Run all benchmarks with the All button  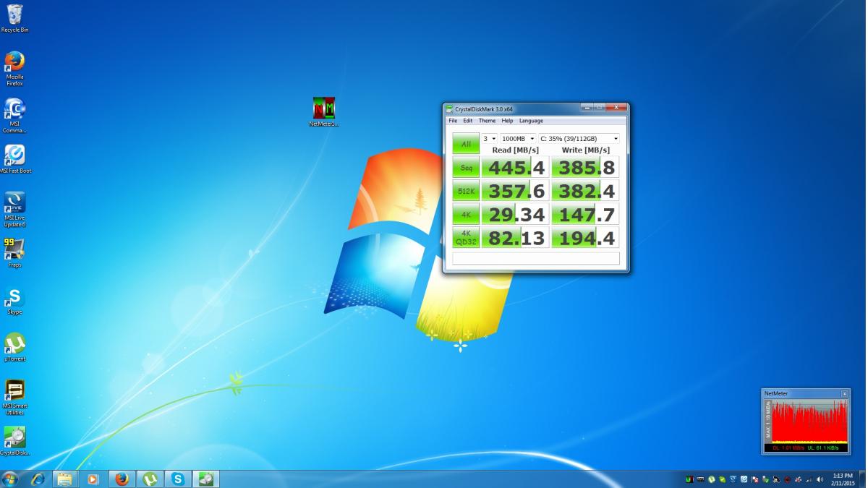466,144
